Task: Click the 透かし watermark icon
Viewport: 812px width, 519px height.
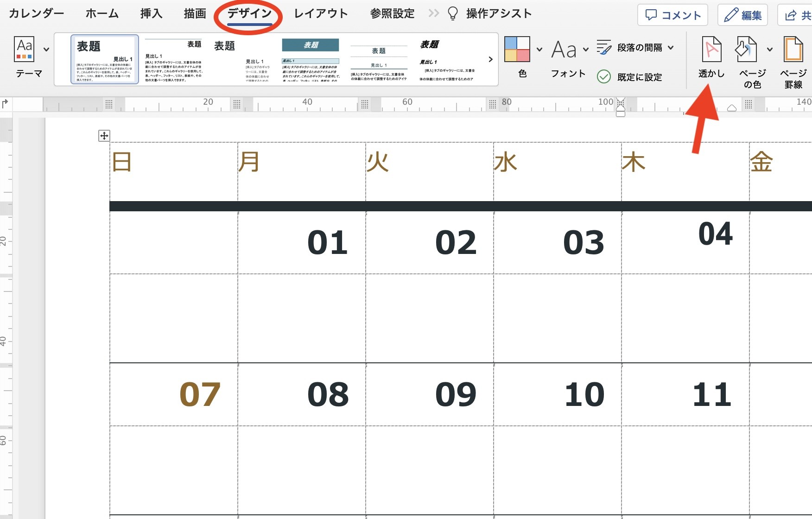Action: [711, 49]
